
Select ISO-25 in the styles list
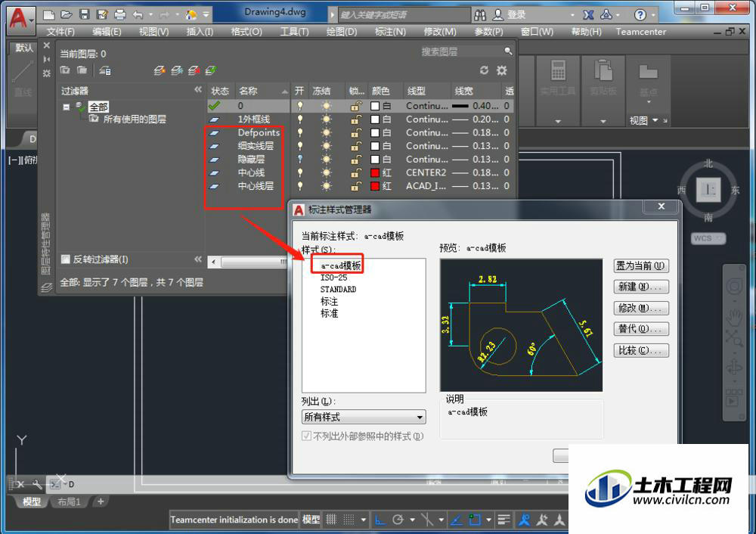333,278
